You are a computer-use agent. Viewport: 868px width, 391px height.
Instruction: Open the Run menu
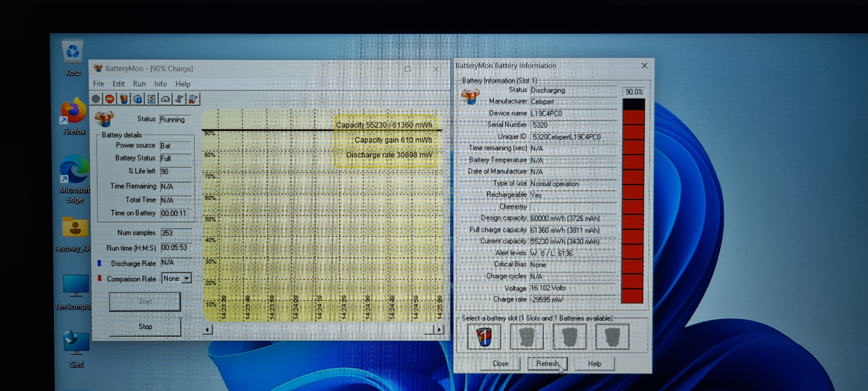(x=139, y=84)
